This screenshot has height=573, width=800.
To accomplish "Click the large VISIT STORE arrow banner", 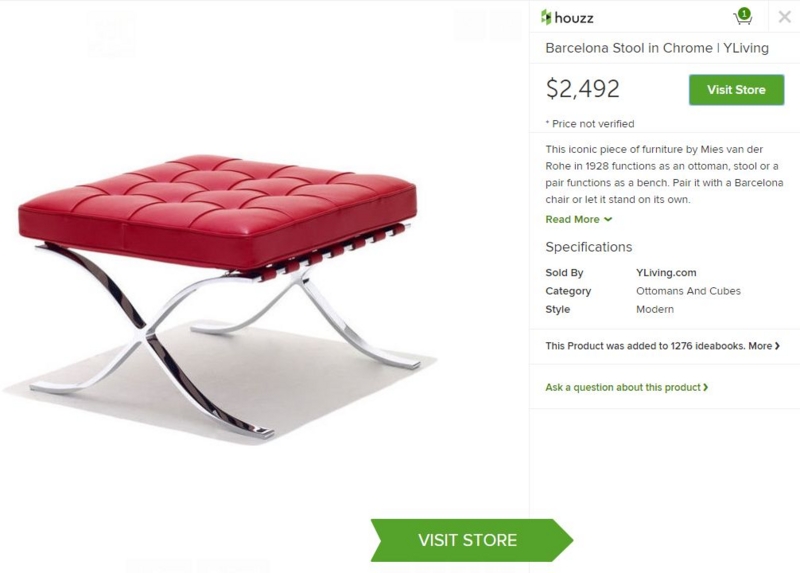I will (x=471, y=540).
